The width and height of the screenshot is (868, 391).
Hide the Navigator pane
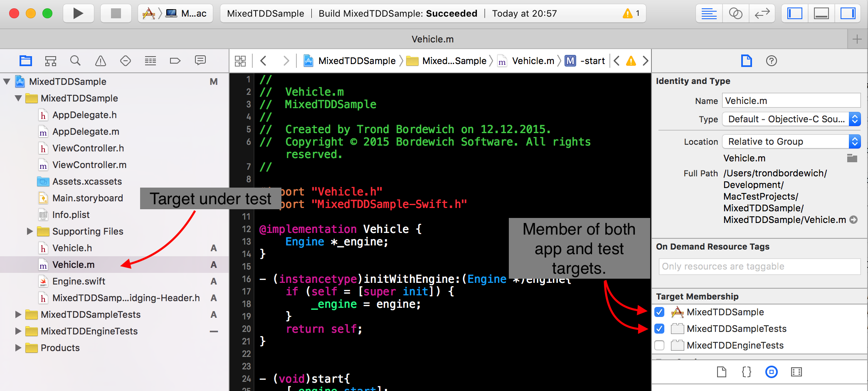794,13
